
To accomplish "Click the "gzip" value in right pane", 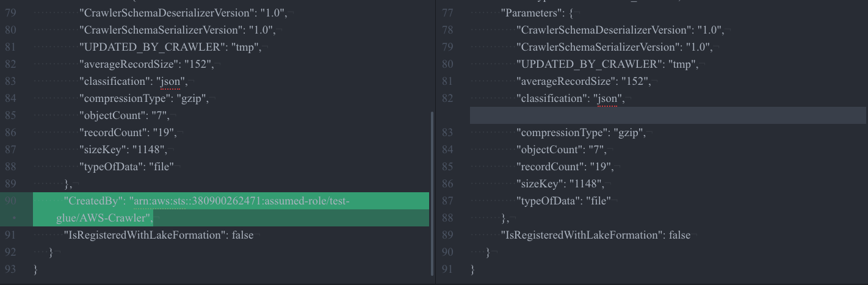I will pyautogui.click(x=628, y=132).
